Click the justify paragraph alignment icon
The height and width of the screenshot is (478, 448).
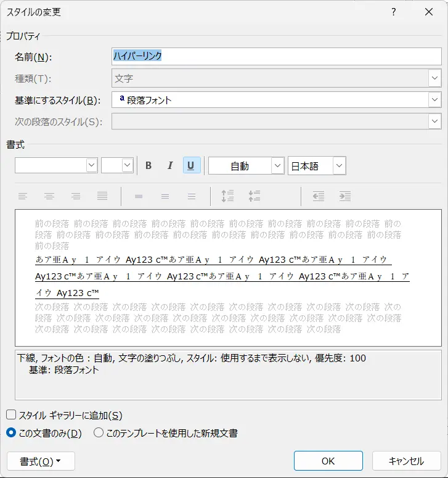102,196
